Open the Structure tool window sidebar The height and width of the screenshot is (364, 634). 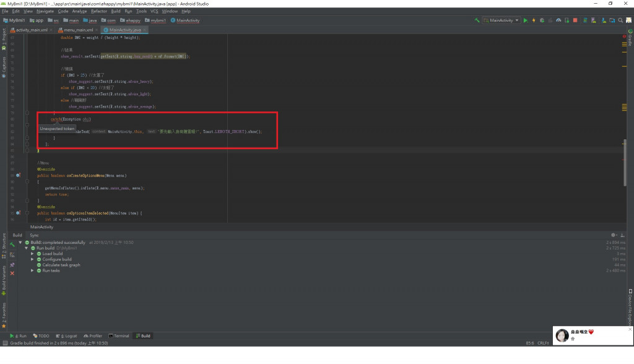point(4,246)
